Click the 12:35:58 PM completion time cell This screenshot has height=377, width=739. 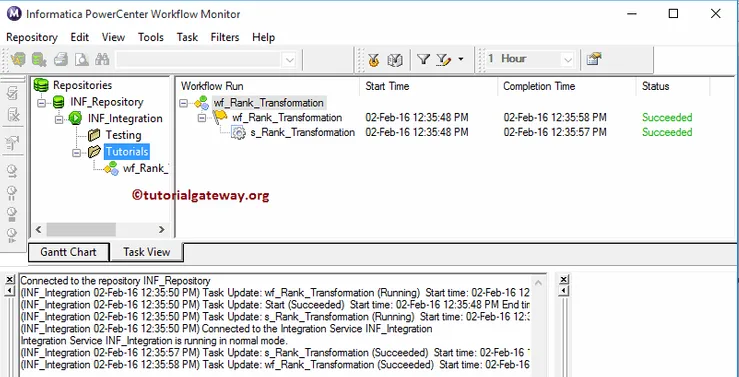click(555, 117)
